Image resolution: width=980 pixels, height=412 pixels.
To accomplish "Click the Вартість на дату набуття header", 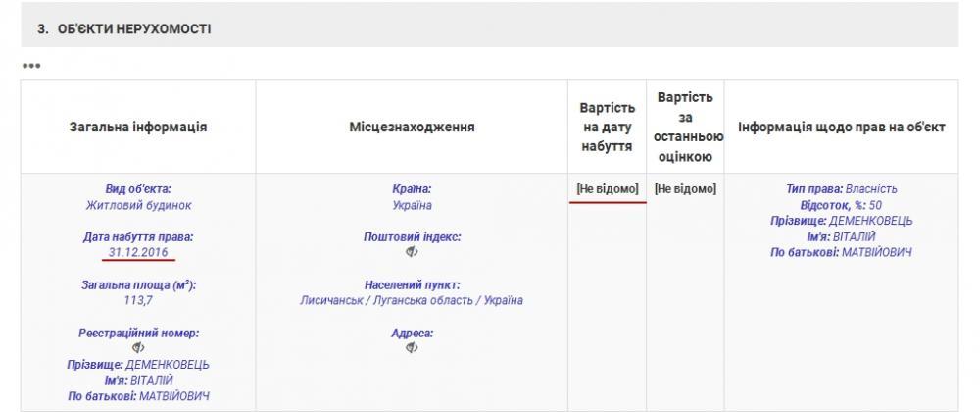I will point(608,128).
